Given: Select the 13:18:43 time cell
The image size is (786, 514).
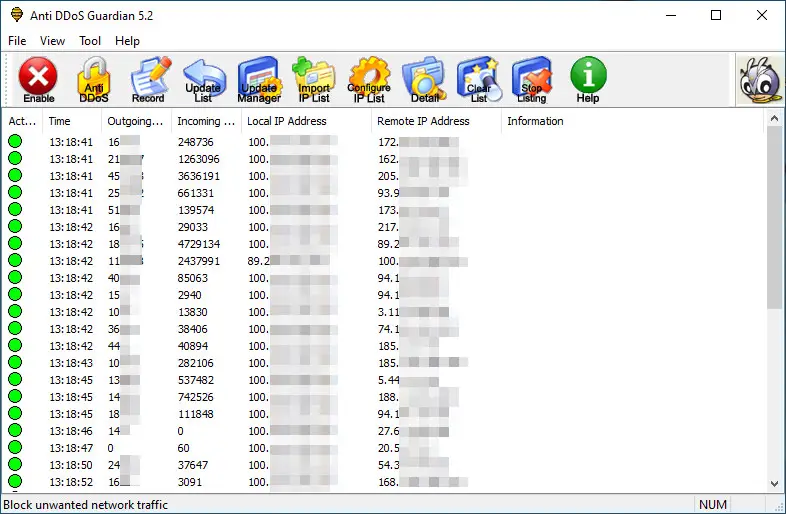Looking at the screenshot, I should [71, 363].
